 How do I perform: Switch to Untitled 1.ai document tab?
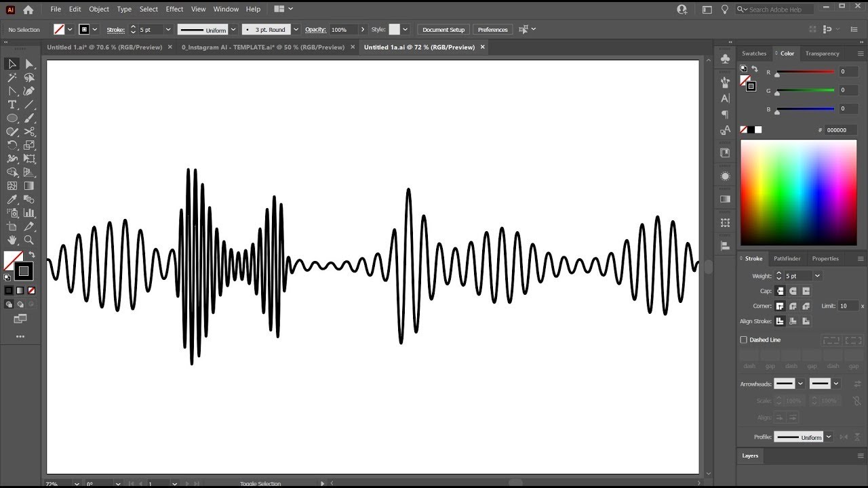coord(104,47)
